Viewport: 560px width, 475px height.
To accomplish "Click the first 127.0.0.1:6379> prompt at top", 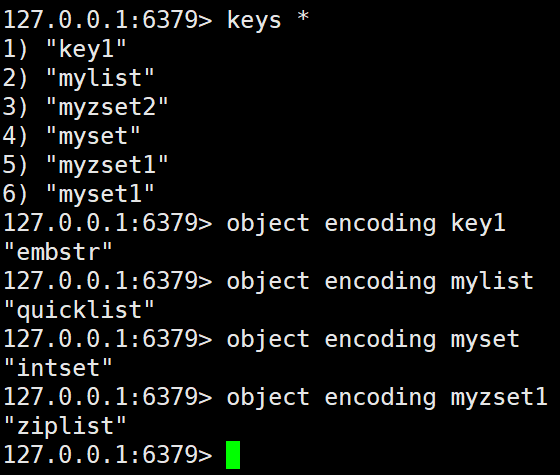I will click(108, 20).
